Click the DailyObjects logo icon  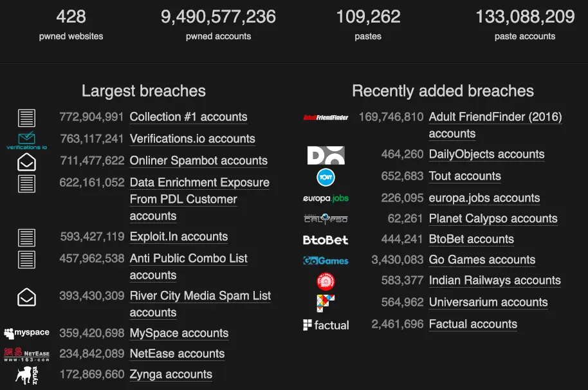pos(326,155)
